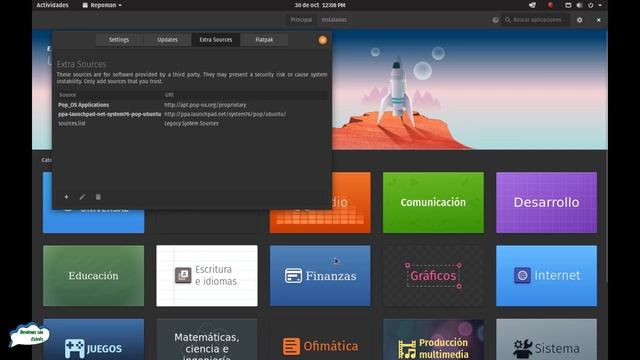Open the Escritura e idiomas category
This screenshot has width=640, height=360.
point(207,276)
